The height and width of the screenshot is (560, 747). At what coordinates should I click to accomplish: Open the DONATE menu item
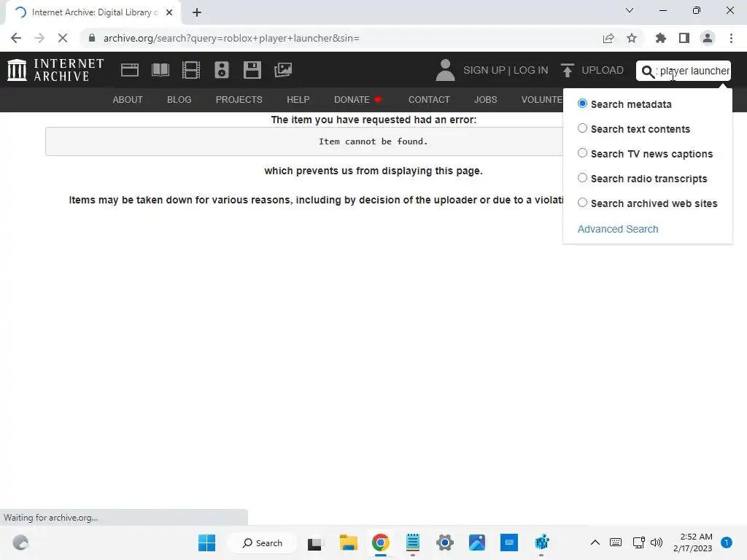357,99
